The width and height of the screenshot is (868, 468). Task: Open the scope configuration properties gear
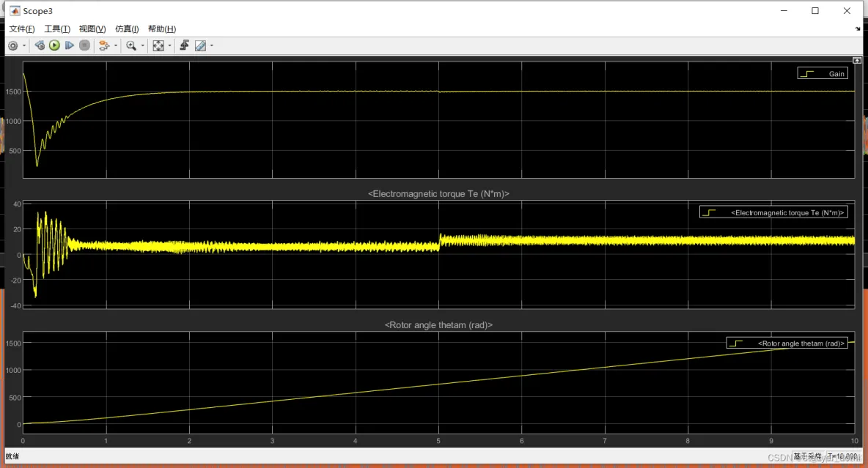13,46
